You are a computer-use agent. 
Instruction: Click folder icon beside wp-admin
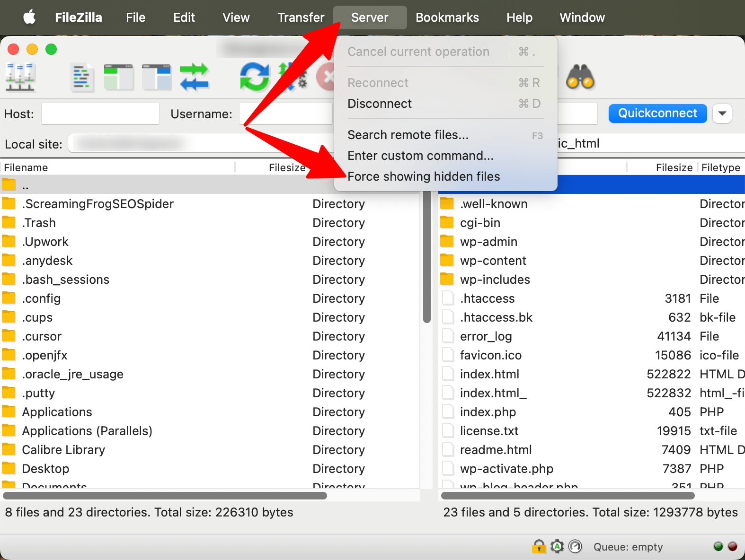point(447,241)
